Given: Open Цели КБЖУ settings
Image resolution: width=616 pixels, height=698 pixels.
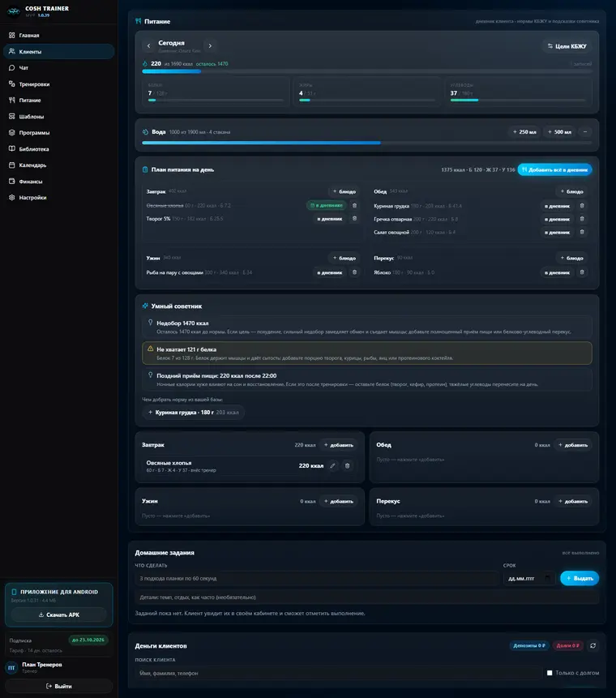Looking at the screenshot, I should (x=567, y=46).
